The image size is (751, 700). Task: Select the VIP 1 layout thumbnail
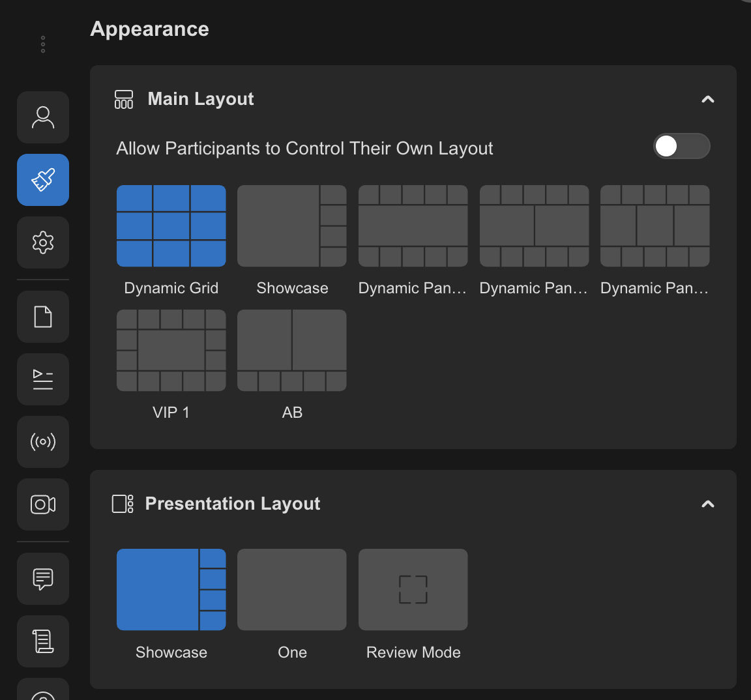(x=171, y=351)
